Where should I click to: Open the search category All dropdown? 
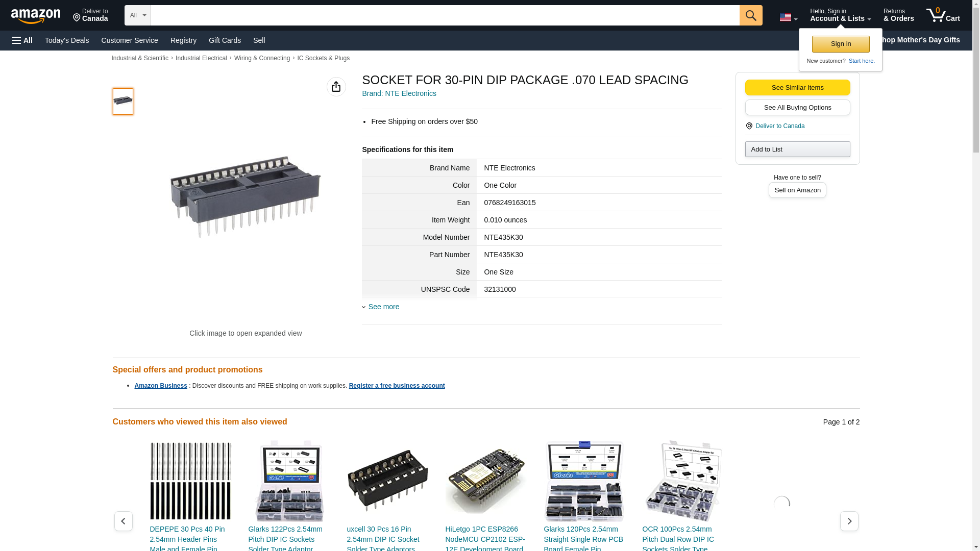click(x=137, y=15)
